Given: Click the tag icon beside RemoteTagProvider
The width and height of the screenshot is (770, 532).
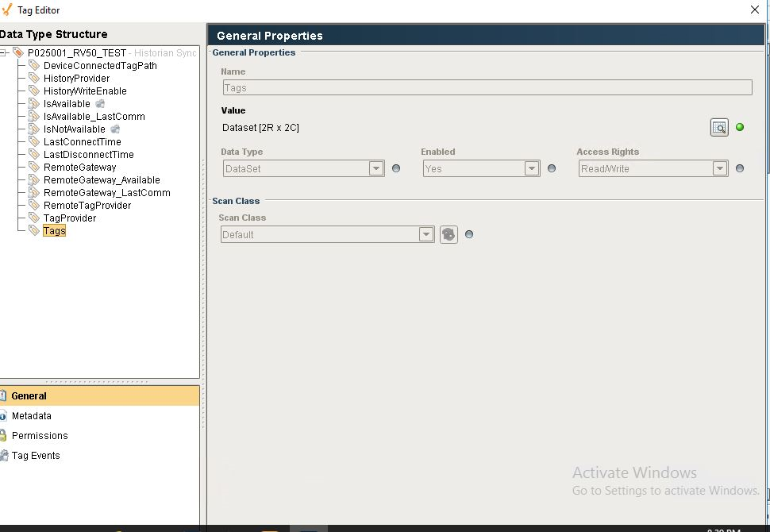Looking at the screenshot, I should 34,206.
